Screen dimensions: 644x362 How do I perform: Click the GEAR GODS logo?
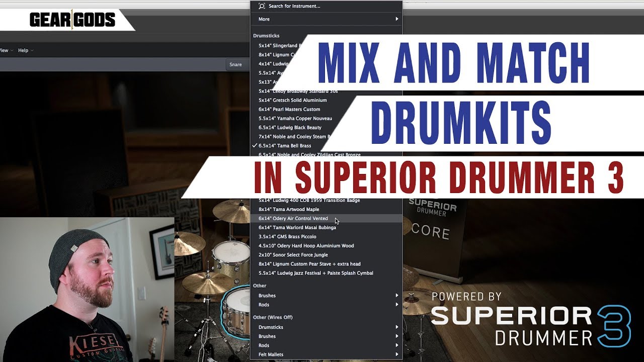[x=72, y=20]
